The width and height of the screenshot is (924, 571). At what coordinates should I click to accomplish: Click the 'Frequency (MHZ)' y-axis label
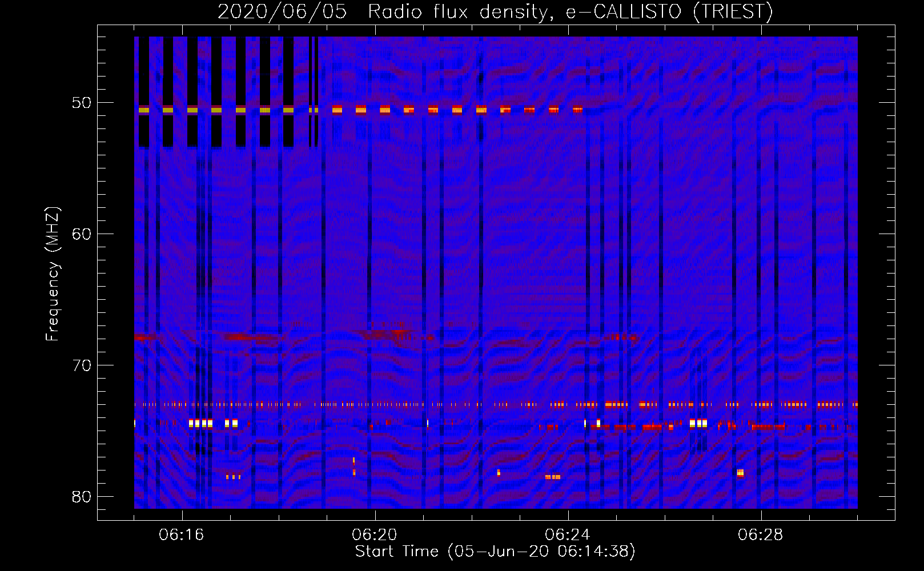coord(53,274)
